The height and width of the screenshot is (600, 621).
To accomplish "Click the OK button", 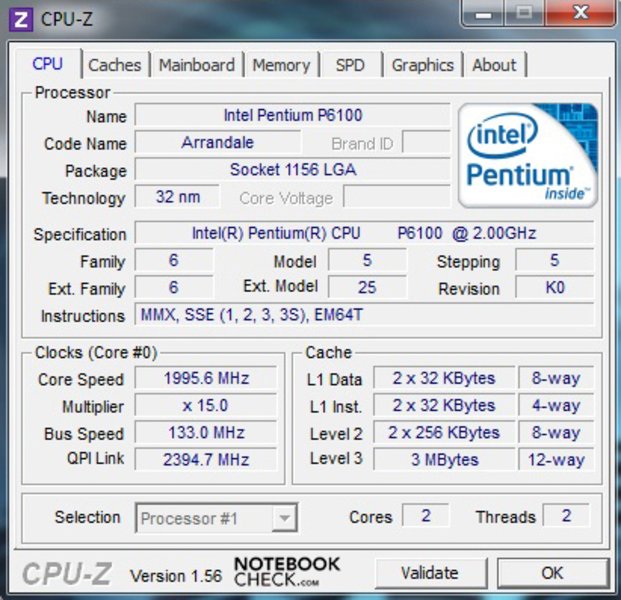I will (x=552, y=573).
